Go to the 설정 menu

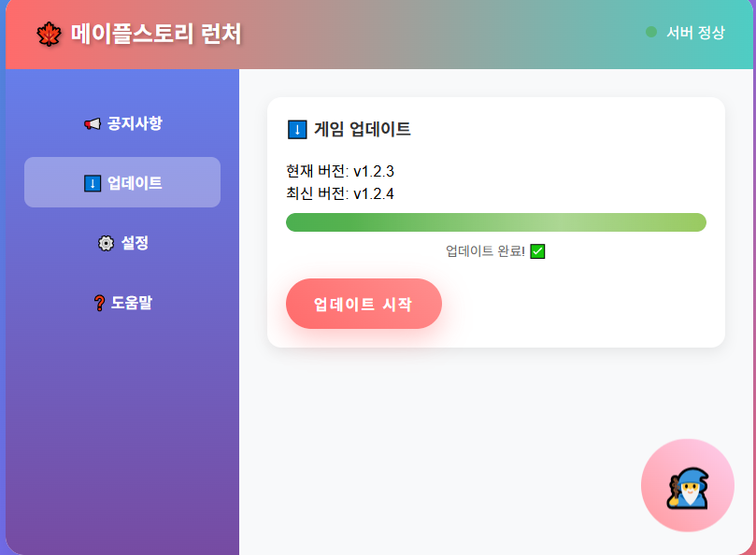tap(122, 243)
